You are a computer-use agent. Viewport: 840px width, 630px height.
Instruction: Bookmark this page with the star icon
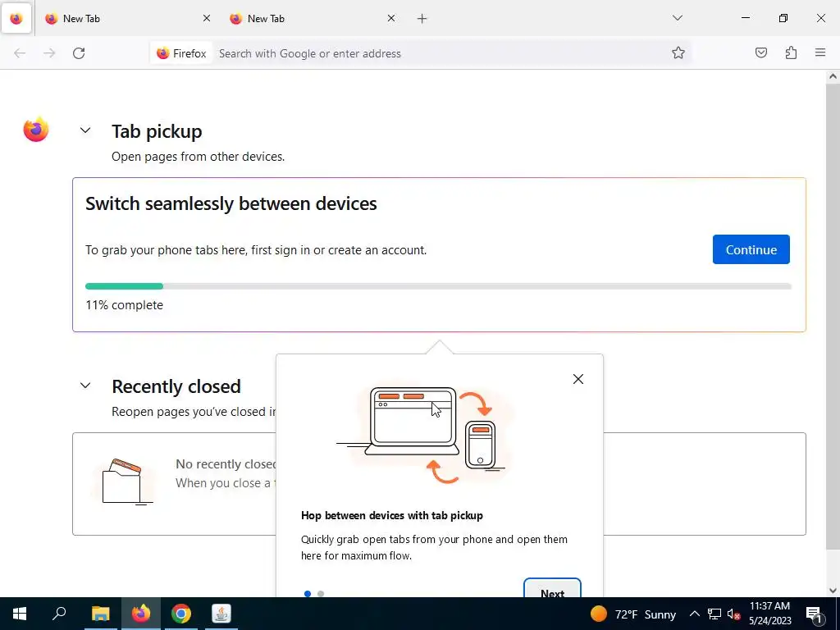tap(678, 52)
